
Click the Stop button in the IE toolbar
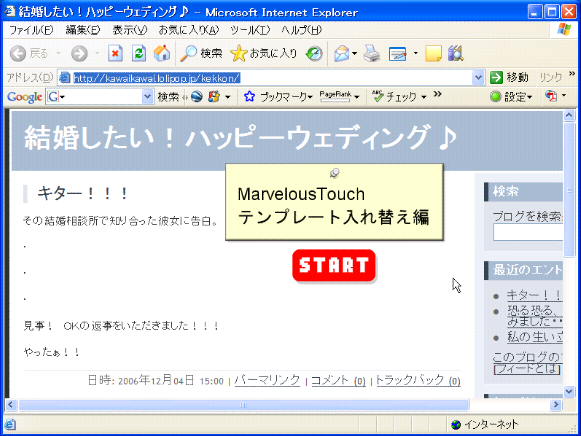point(115,54)
